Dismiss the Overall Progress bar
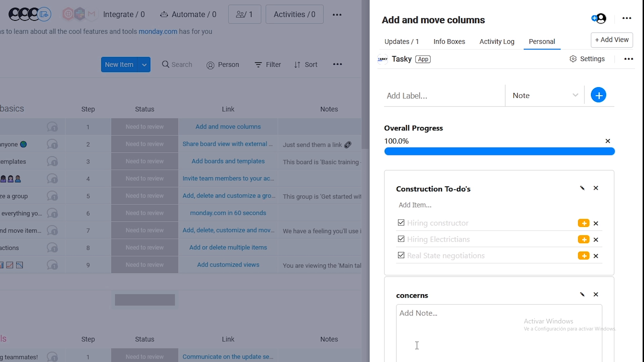 pos(607,141)
